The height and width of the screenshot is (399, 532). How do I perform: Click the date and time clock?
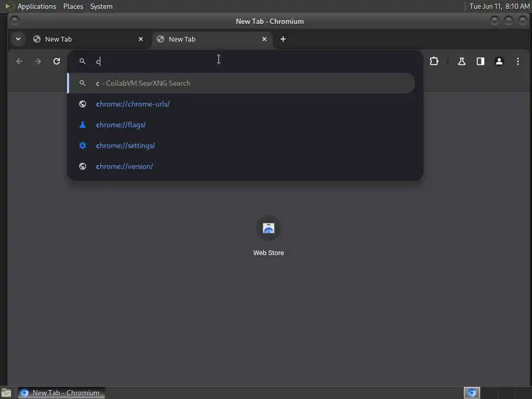pyautogui.click(x=499, y=6)
